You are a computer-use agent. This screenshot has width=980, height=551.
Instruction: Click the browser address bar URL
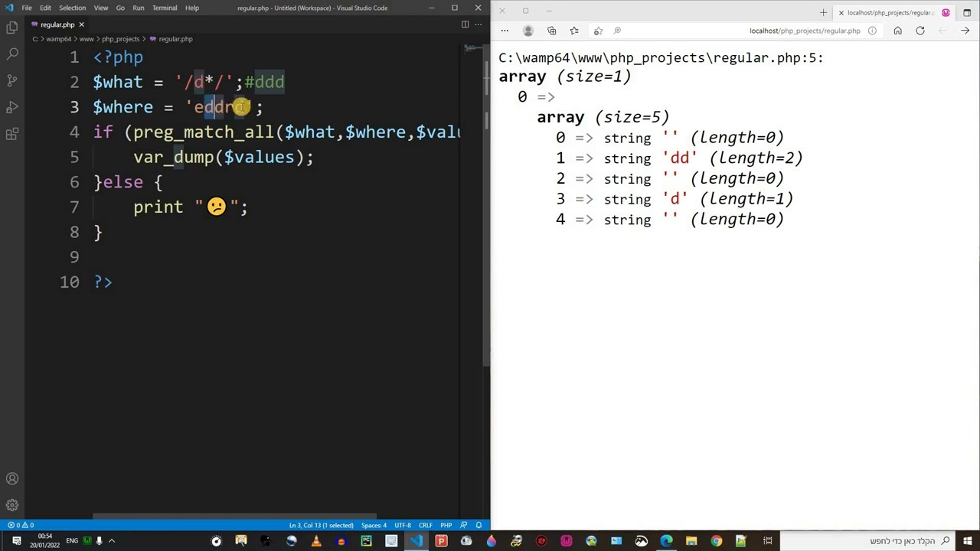pos(805,31)
